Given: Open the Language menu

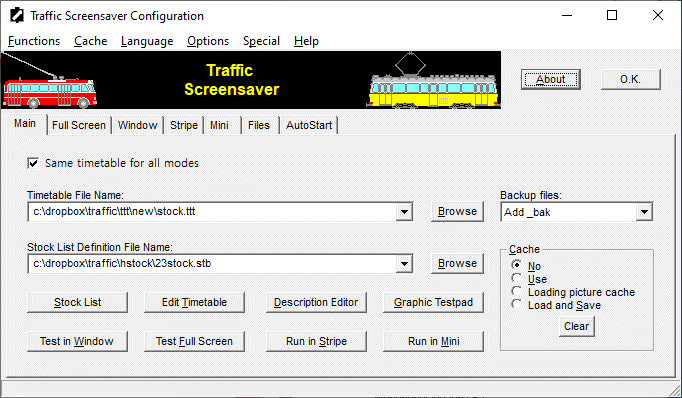Looking at the screenshot, I should (147, 41).
